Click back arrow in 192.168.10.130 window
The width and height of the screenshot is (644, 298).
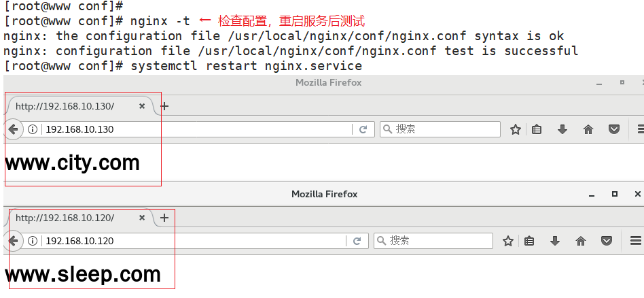[x=12, y=129]
